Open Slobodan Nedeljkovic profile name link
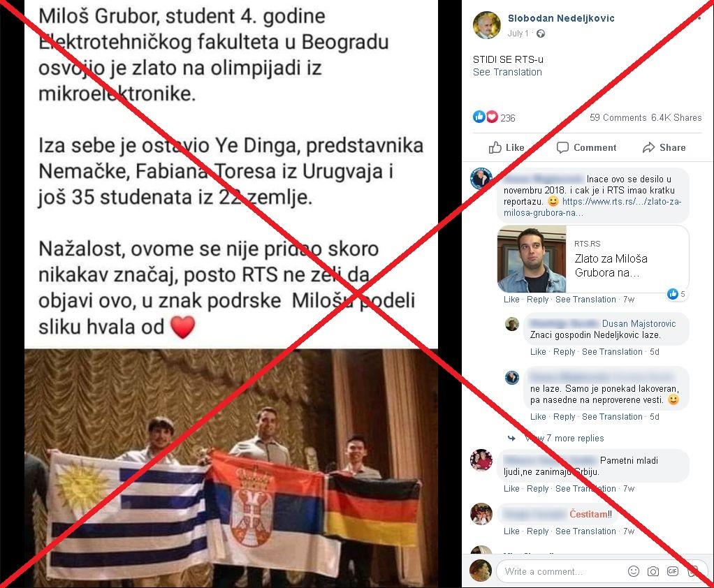This screenshot has width=714, height=588. (x=561, y=18)
